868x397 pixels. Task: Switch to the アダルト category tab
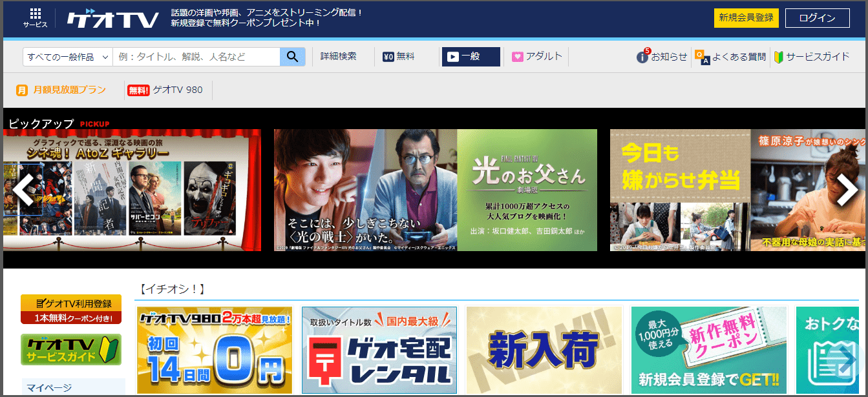point(537,57)
